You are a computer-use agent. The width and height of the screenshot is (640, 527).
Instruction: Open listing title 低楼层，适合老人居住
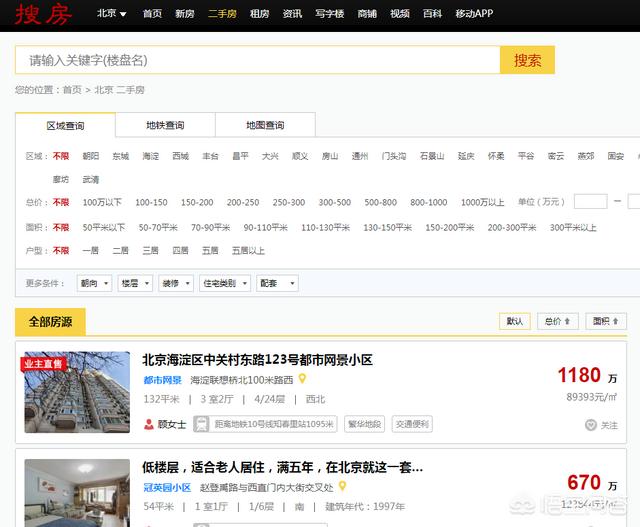tap(282, 467)
